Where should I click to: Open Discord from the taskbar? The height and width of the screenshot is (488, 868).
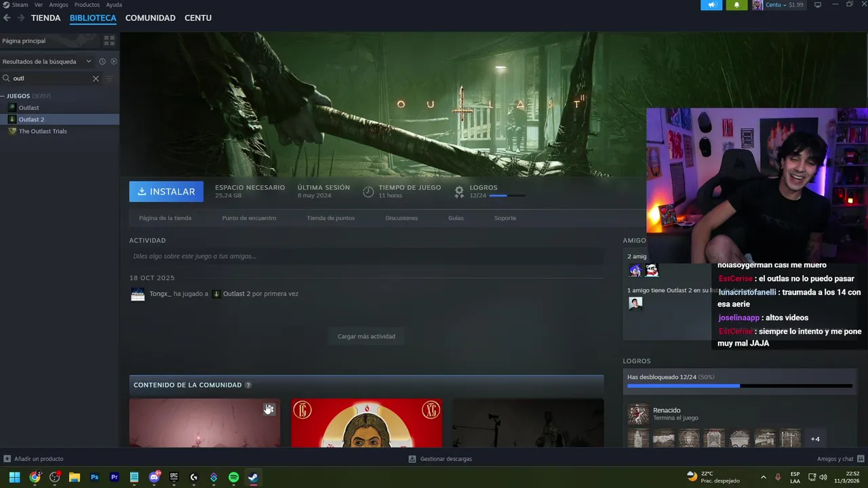tap(154, 477)
